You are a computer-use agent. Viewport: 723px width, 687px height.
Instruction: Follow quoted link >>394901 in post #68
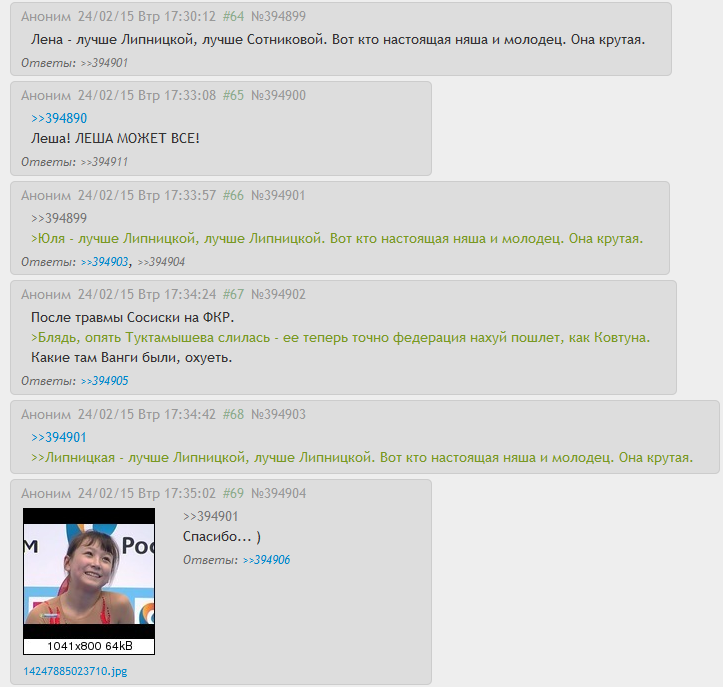tap(59, 438)
